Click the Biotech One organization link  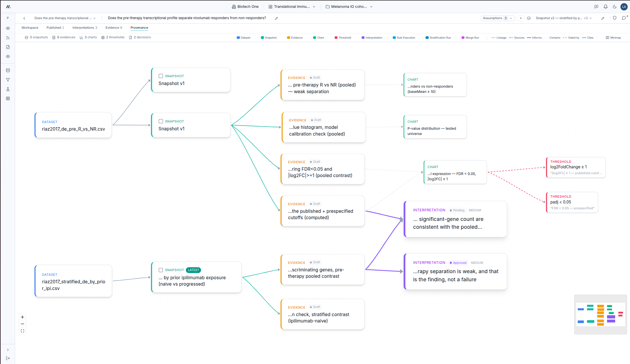pyautogui.click(x=245, y=7)
